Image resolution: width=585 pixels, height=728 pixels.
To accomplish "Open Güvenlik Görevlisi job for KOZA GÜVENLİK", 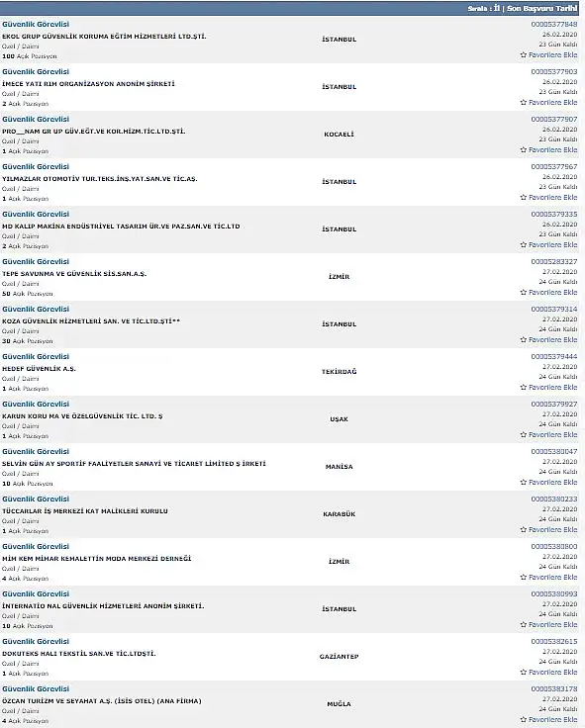I will point(36,310).
